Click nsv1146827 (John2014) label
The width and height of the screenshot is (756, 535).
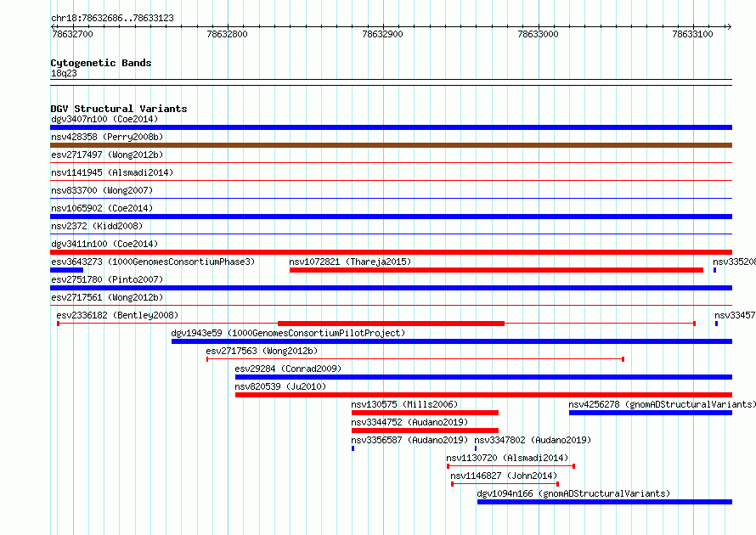(504, 476)
